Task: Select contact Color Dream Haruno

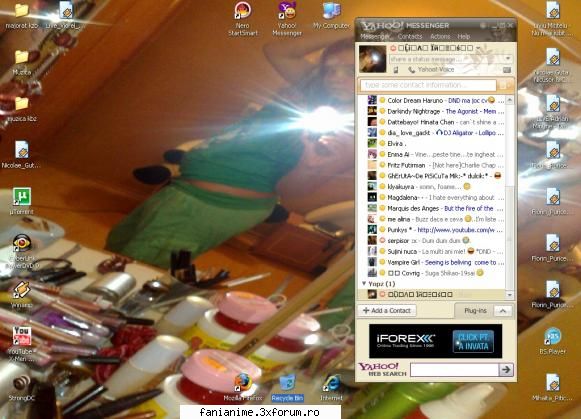Action: point(432,100)
